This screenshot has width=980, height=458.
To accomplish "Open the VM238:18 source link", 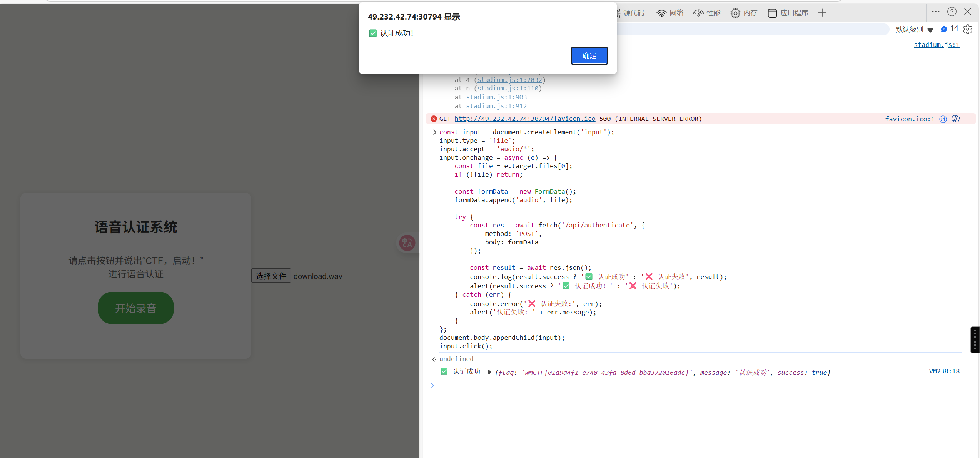I will point(944,371).
